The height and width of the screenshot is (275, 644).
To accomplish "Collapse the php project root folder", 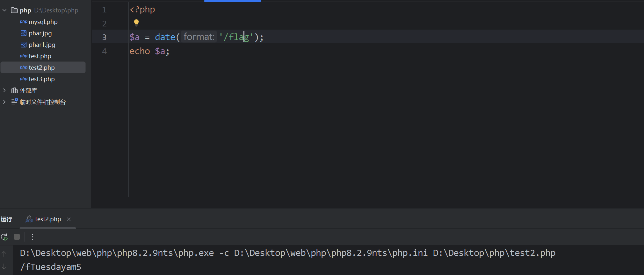I will tap(4, 11).
